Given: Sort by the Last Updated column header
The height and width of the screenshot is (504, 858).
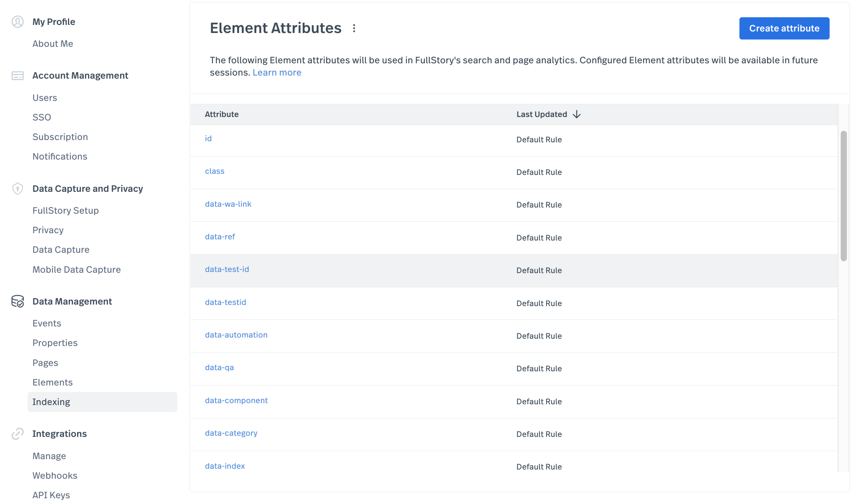Looking at the screenshot, I should point(542,114).
